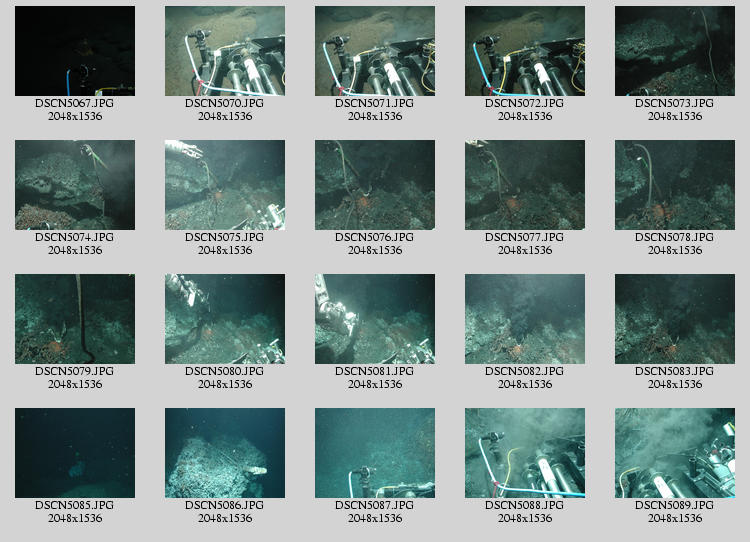Click the DSCN5076.JPG filename text
Viewport: 750px width, 542px height.
click(x=375, y=237)
